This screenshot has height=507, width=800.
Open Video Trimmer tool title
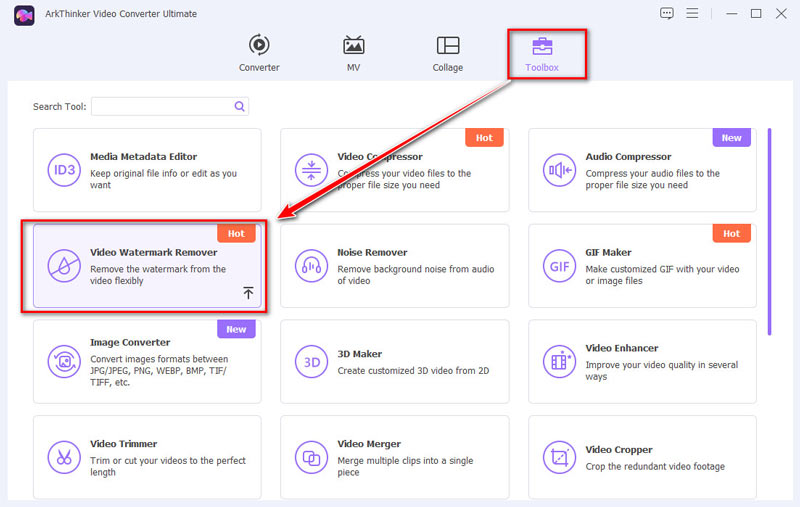[x=123, y=444]
